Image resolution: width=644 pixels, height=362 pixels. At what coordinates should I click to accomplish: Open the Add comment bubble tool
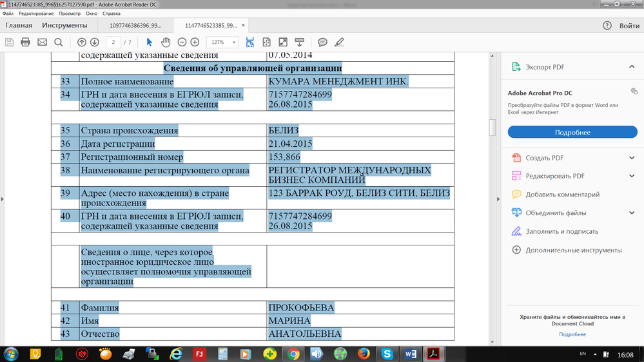coord(322,43)
